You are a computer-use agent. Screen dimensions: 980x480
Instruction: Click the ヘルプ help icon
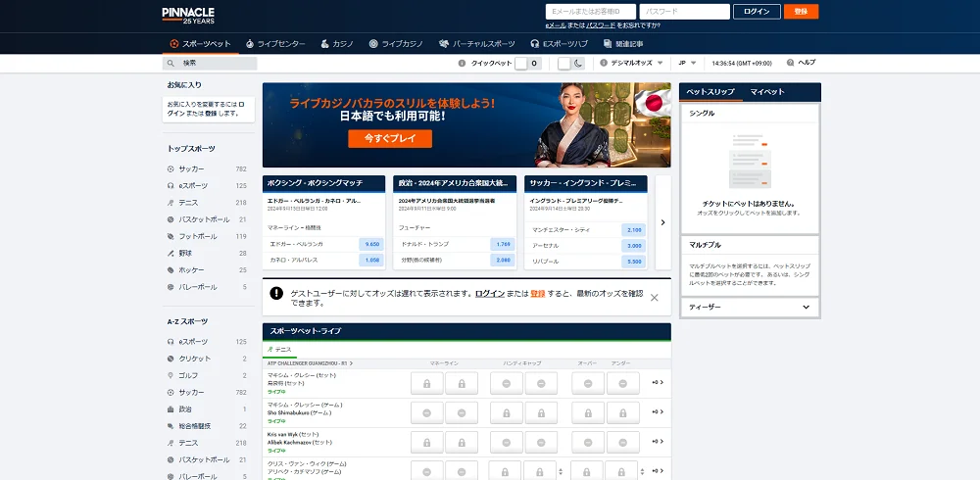coord(790,63)
